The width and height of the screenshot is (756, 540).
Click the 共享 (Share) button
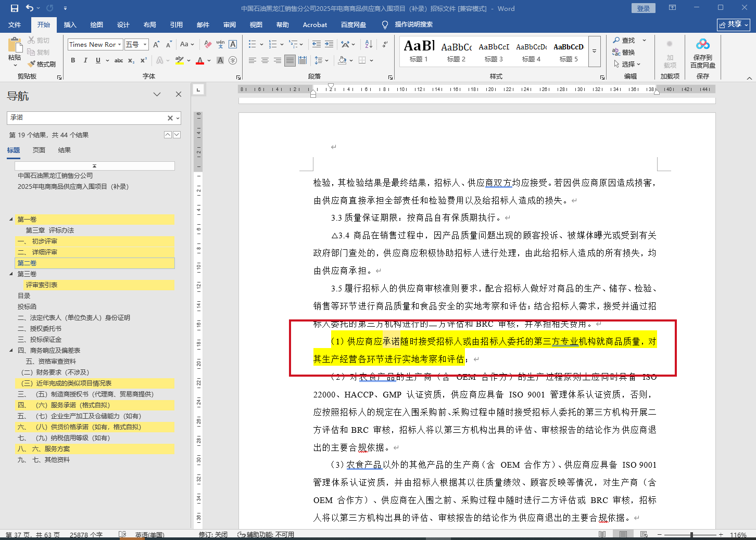734,24
